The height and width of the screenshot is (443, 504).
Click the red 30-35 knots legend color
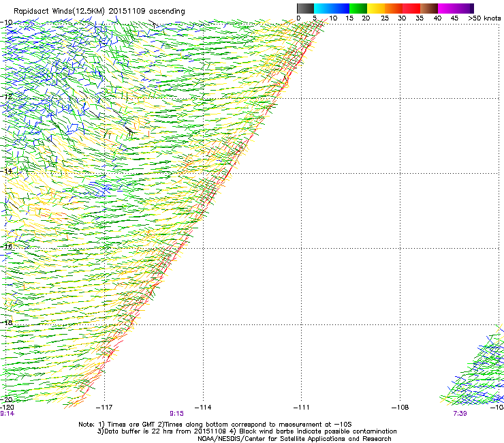pos(411,8)
